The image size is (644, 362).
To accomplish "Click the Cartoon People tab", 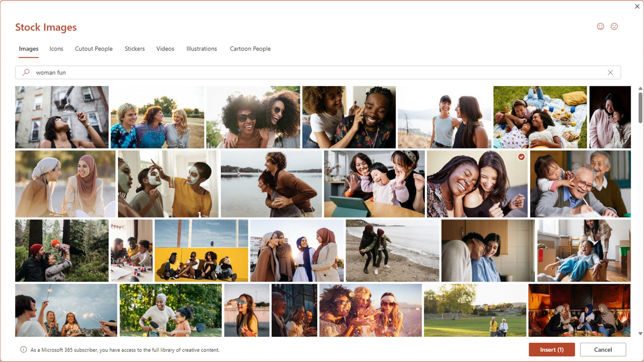I will (x=250, y=49).
